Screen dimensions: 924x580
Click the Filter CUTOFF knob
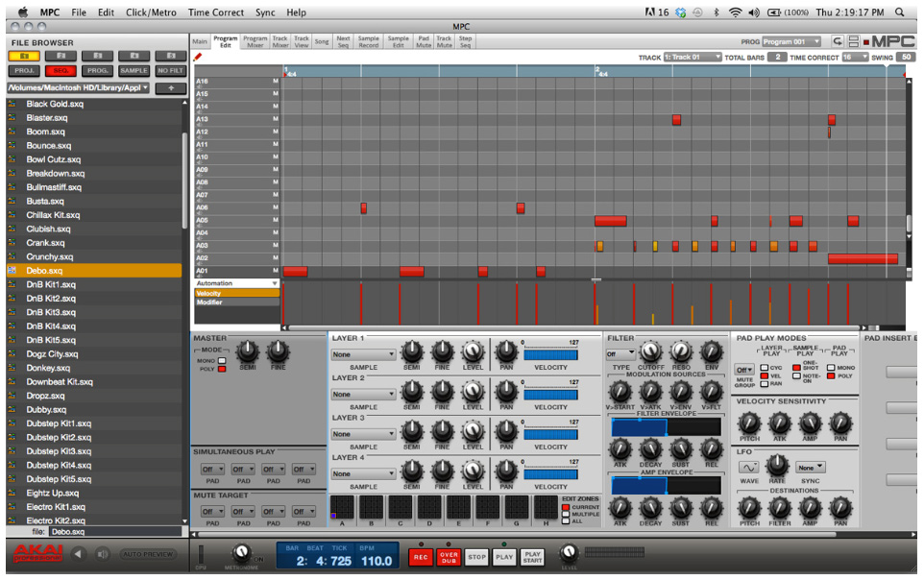650,351
